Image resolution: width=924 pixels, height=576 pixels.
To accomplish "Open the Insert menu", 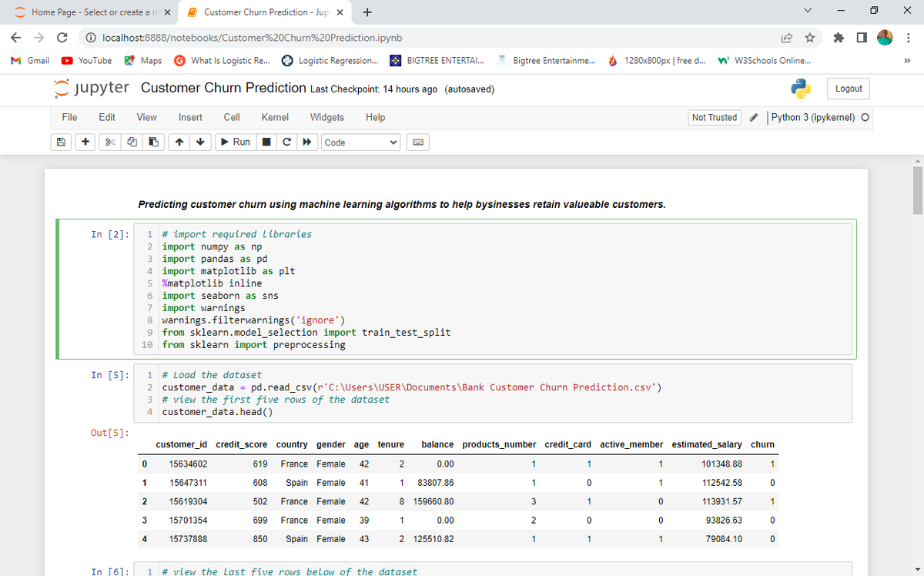I will click(190, 118).
